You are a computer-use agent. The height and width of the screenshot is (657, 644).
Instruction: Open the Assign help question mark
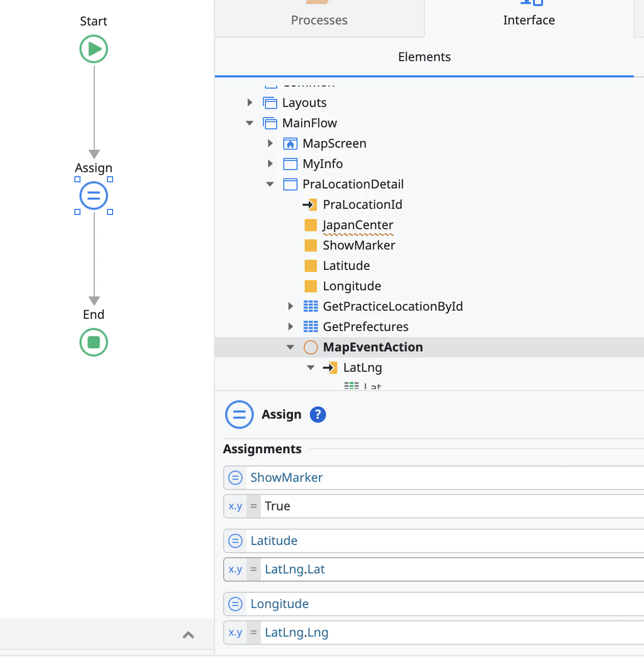pos(318,415)
